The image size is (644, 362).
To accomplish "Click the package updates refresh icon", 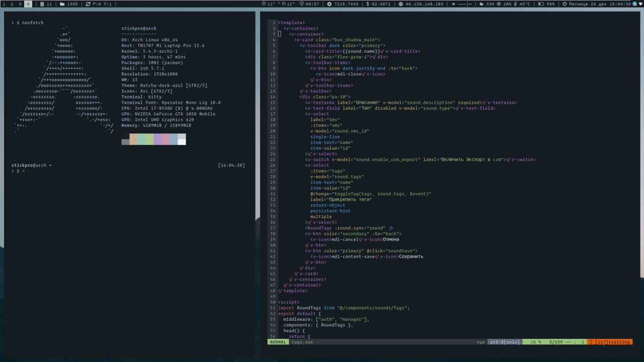I will [88, 4].
